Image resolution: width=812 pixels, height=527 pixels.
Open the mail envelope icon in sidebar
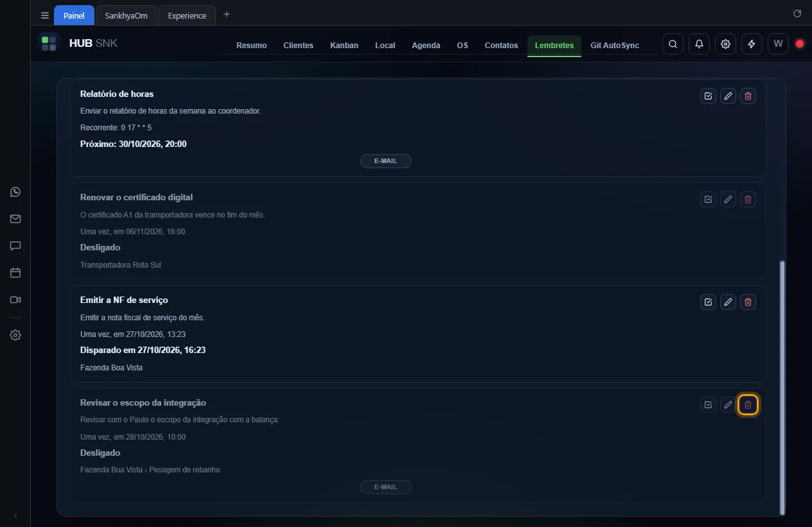click(x=15, y=219)
